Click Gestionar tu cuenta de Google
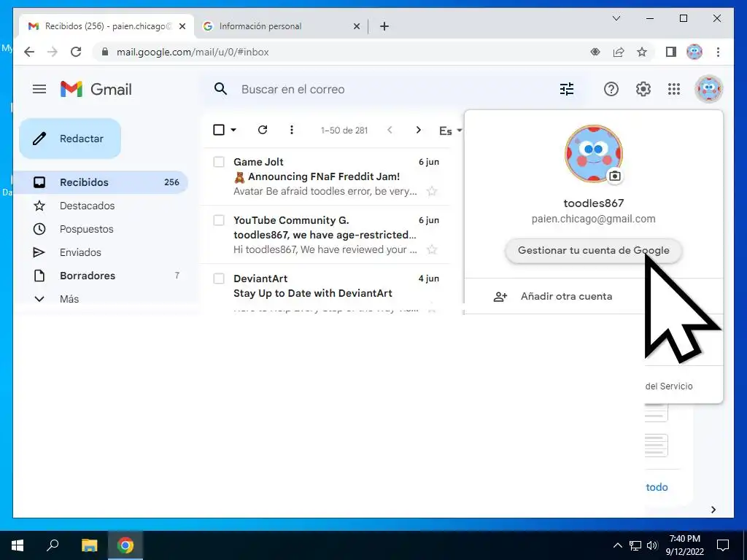 (x=594, y=251)
